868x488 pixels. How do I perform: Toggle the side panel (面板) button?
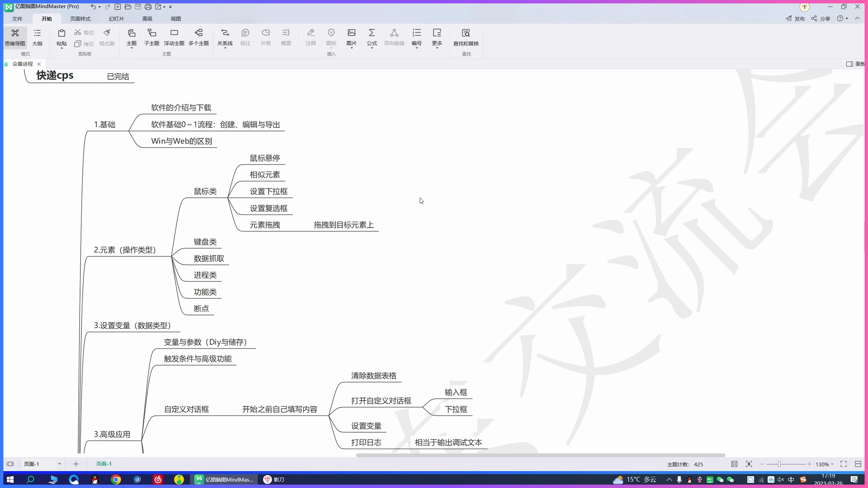(855, 64)
